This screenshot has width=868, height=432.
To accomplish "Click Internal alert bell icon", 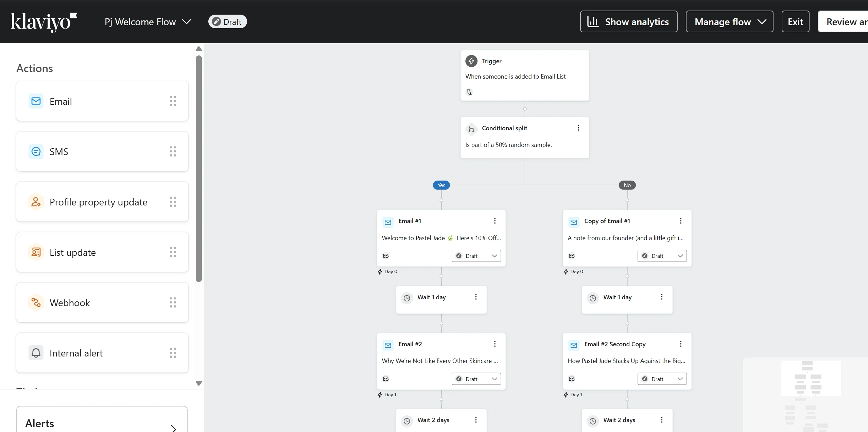I will click(36, 353).
